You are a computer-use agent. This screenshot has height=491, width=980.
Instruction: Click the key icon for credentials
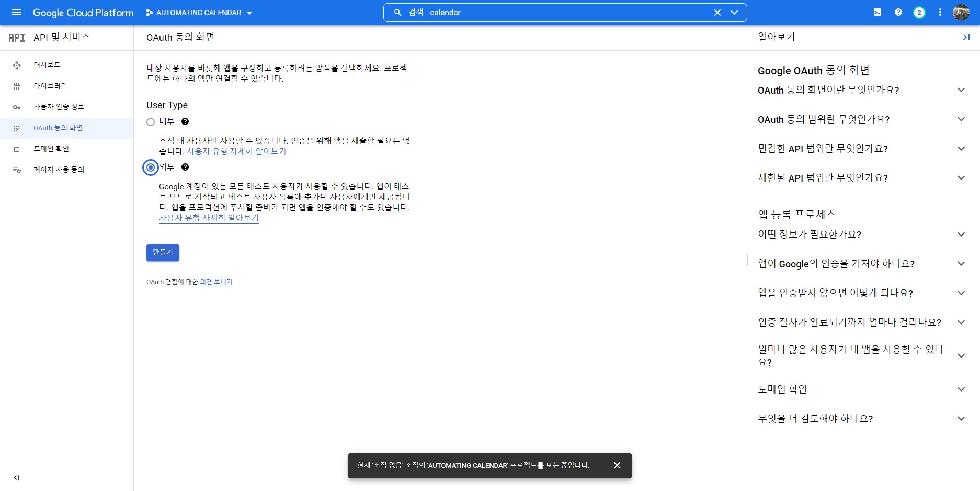pyautogui.click(x=17, y=107)
